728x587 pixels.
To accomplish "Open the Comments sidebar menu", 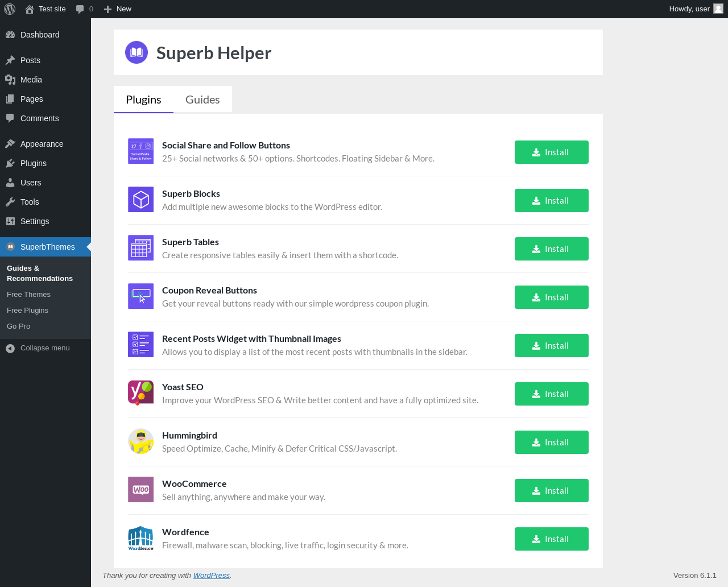I will [45, 118].
